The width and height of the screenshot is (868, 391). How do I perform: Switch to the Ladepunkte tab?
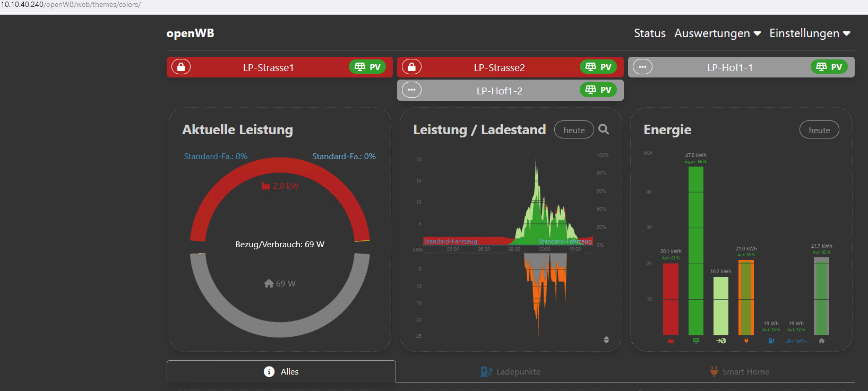click(x=511, y=371)
